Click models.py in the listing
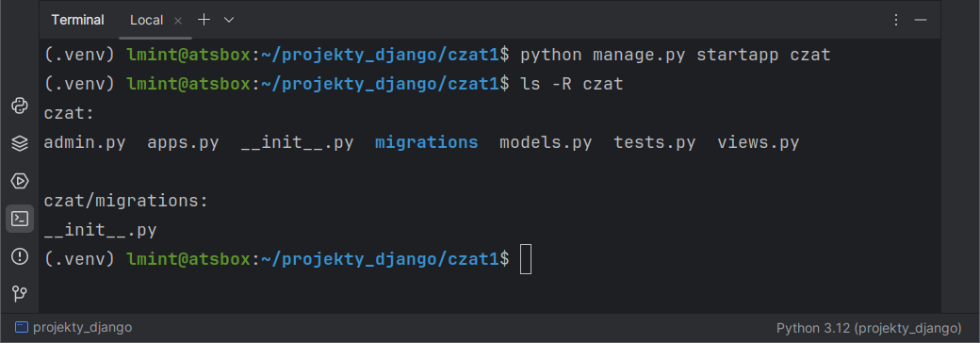Image resolution: width=980 pixels, height=343 pixels. 546,143
